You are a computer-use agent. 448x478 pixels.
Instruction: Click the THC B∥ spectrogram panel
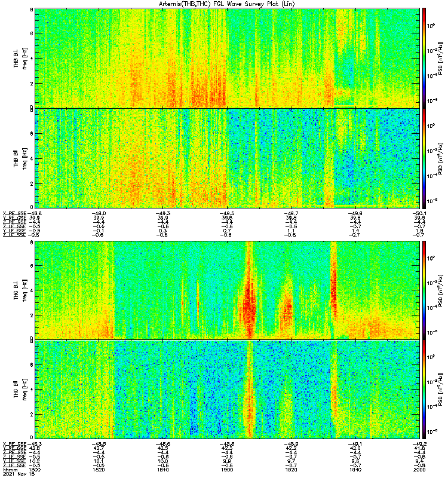point(227,390)
